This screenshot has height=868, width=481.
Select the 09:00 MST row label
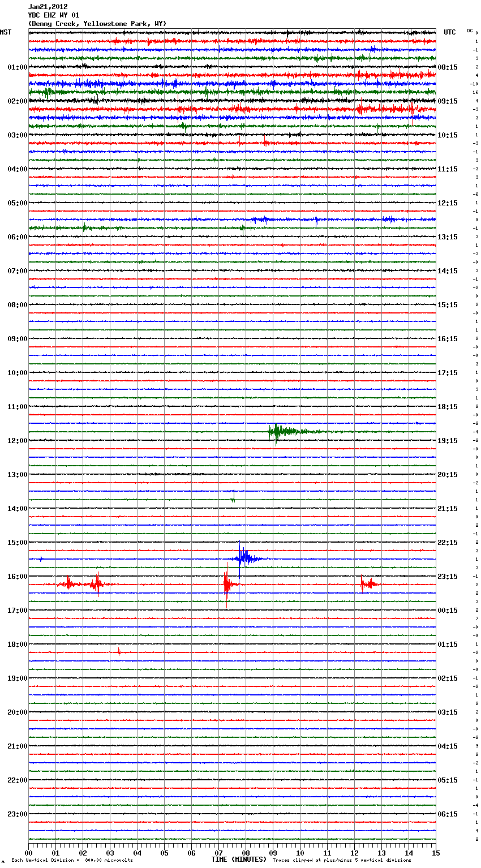click(x=18, y=339)
